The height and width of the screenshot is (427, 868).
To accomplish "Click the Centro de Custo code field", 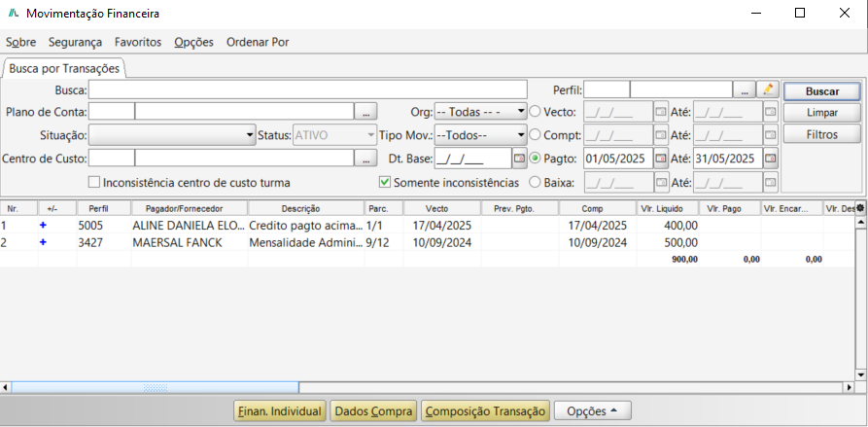I will click(x=112, y=159).
